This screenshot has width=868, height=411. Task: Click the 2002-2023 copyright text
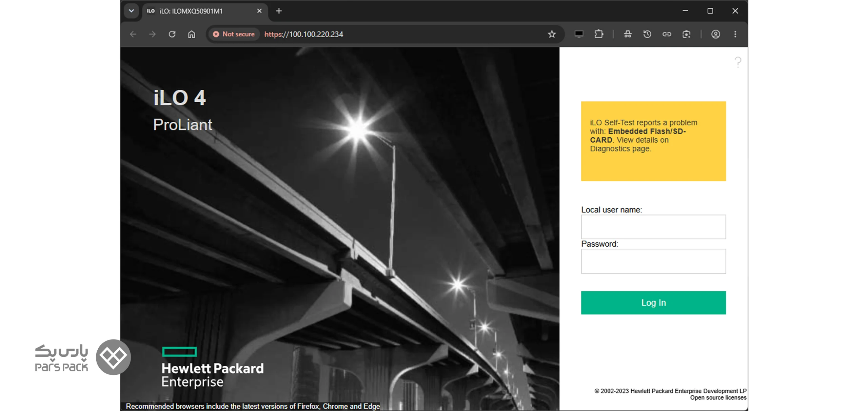670,391
